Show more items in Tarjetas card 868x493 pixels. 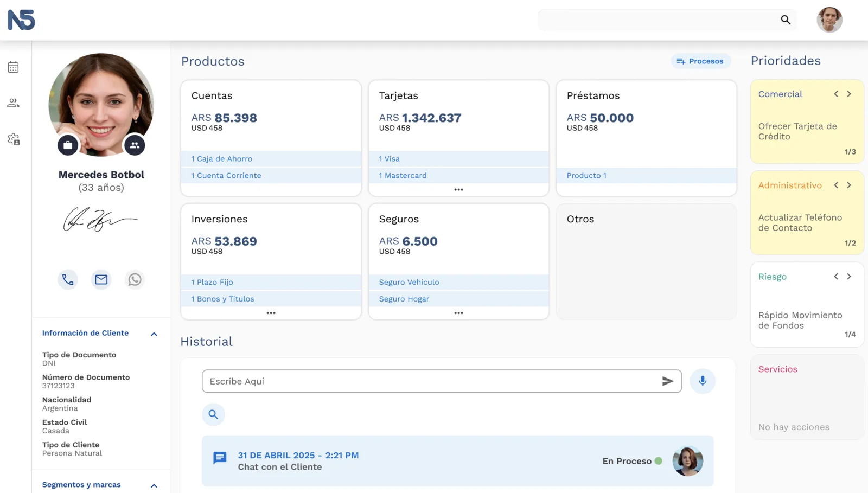click(458, 190)
